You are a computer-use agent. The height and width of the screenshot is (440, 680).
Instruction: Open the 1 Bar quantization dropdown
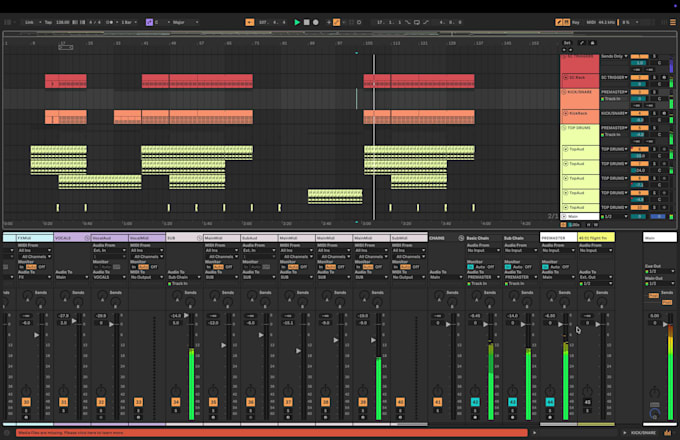129,22
